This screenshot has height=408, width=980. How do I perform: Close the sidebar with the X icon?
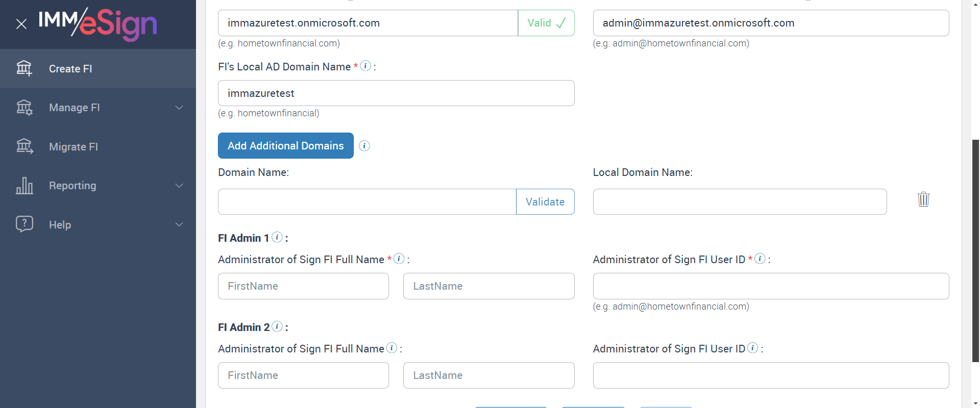[x=21, y=24]
